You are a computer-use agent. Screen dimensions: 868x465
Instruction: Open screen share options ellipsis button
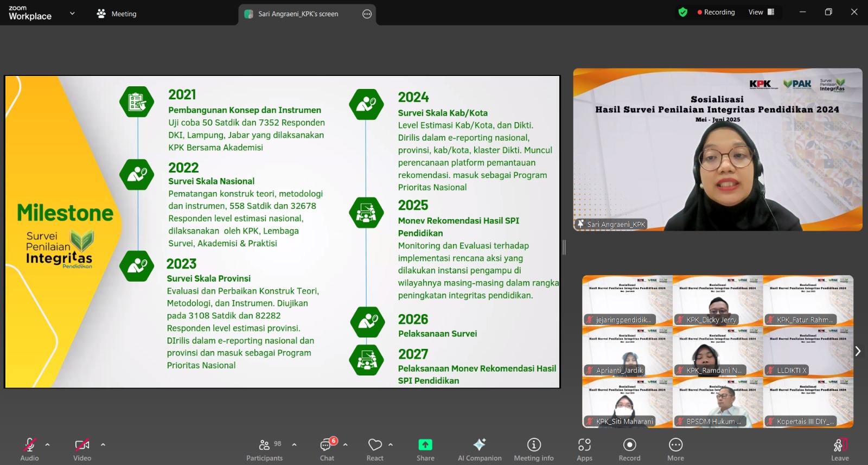pyautogui.click(x=367, y=14)
